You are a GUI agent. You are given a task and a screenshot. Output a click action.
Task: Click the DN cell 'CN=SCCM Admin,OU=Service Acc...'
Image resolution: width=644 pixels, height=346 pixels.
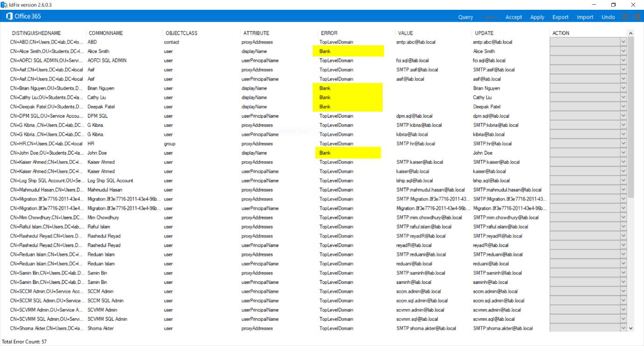(47, 291)
